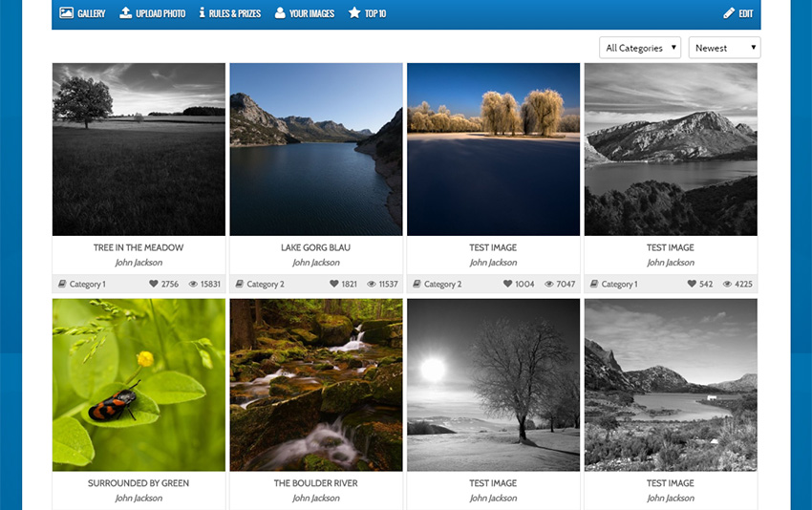Open the snowy tree with sun photo
This screenshot has height=510, width=812.
point(494,385)
